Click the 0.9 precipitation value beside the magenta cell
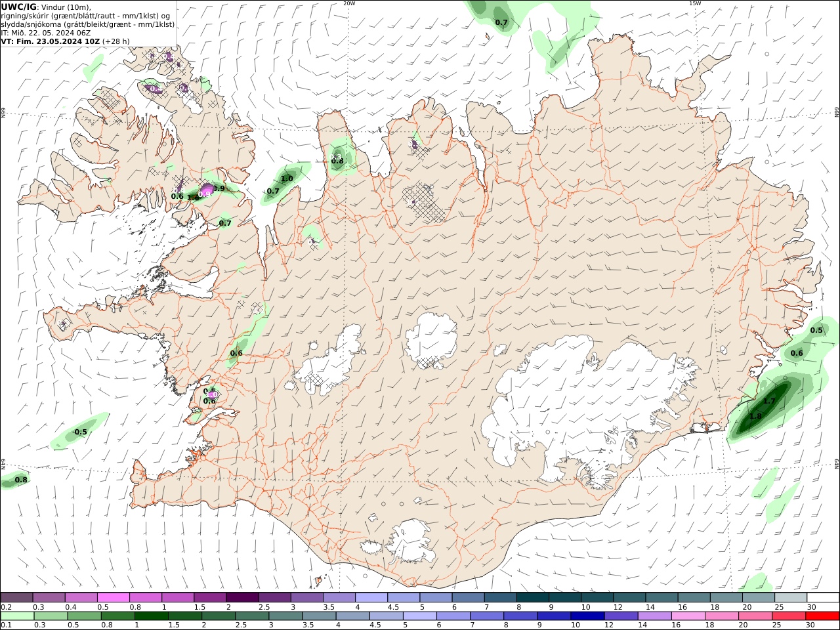 coord(219,188)
